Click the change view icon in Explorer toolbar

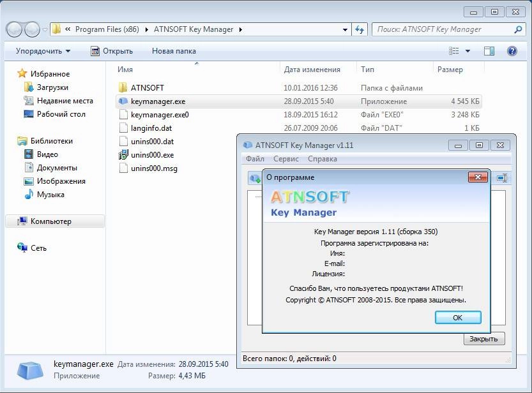pos(454,51)
